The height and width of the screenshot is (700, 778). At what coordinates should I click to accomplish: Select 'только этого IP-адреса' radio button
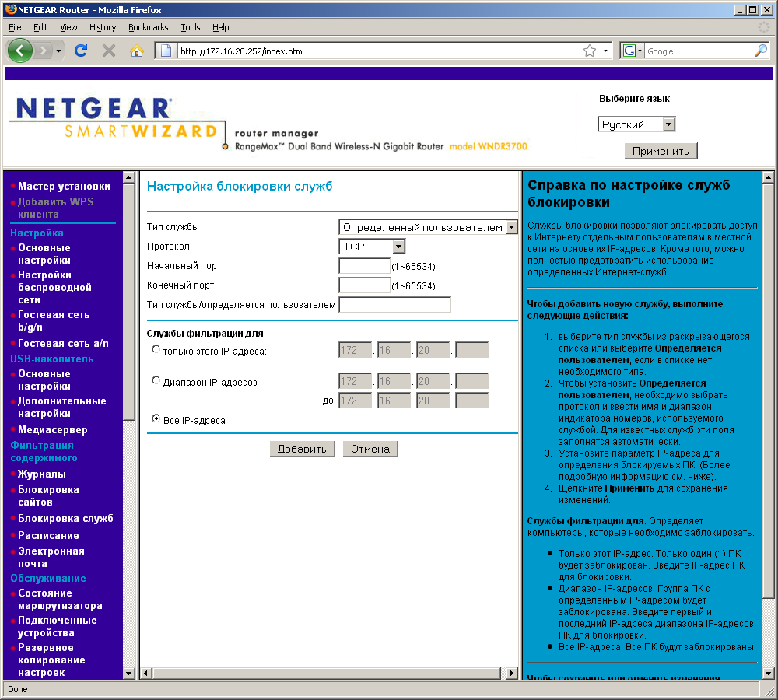(156, 350)
